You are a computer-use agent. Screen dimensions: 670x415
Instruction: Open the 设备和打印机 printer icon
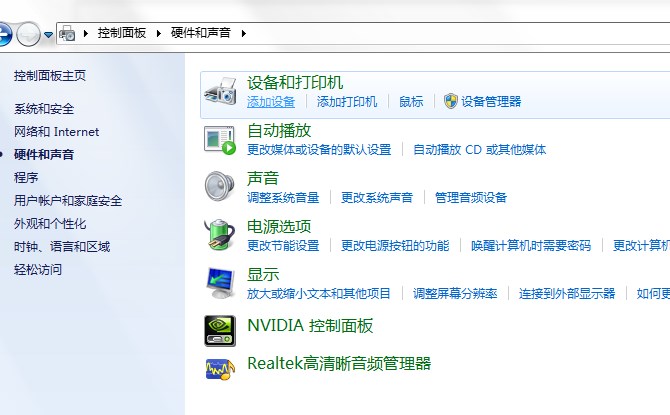pos(220,91)
